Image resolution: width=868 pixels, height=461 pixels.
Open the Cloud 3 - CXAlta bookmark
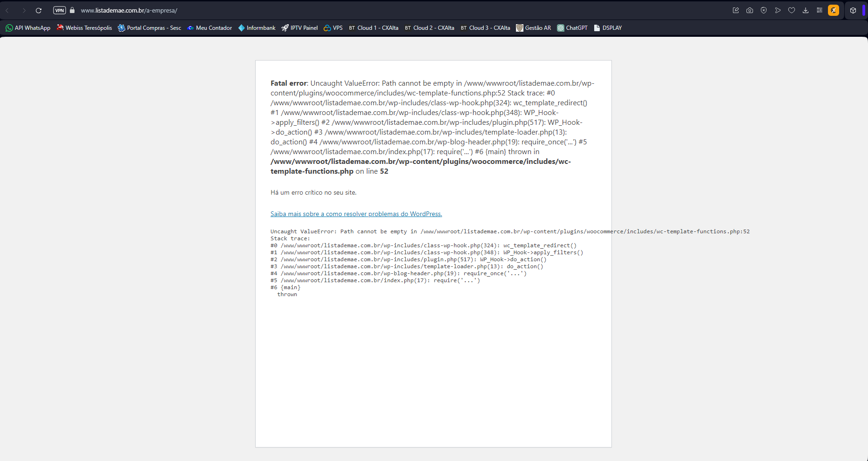(x=485, y=28)
